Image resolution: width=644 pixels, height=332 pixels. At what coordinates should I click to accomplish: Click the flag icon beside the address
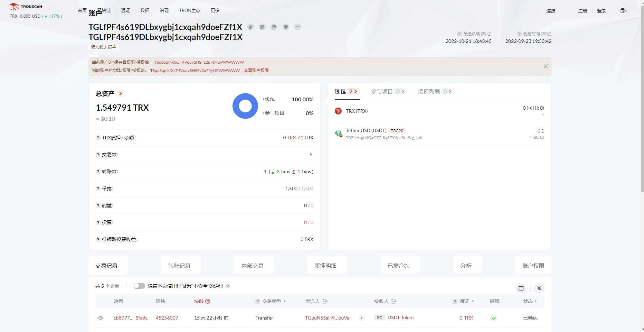pos(274,27)
